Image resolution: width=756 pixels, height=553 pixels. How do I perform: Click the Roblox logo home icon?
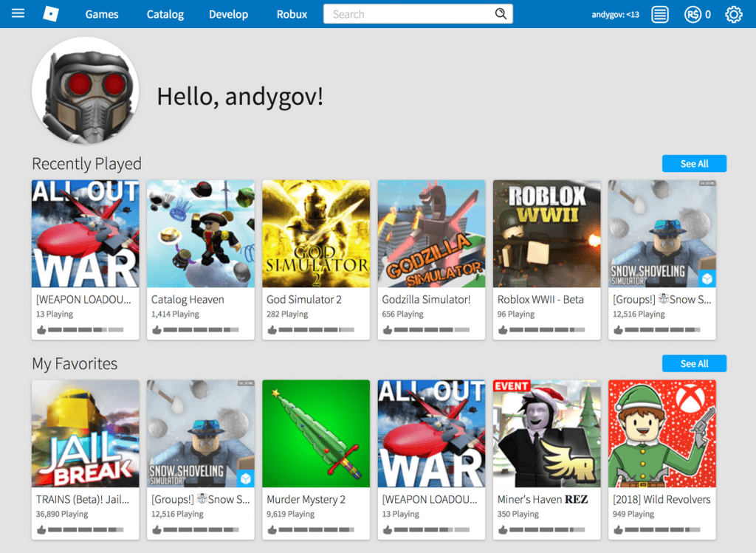[51, 14]
